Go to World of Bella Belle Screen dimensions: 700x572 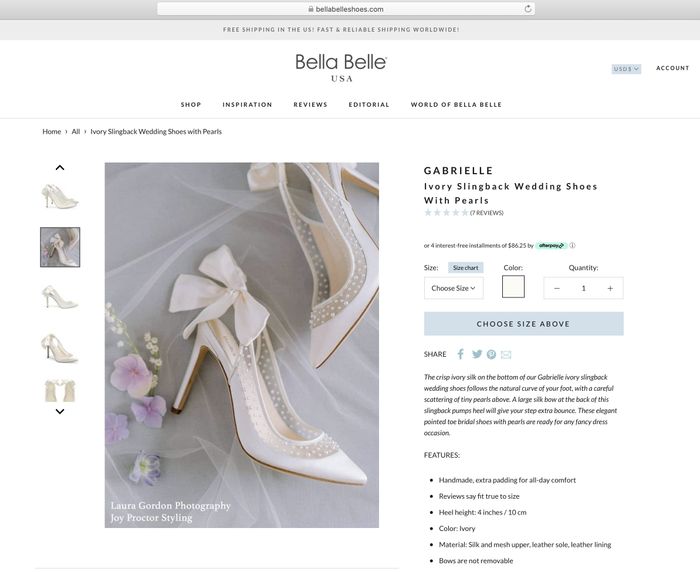tap(456, 104)
